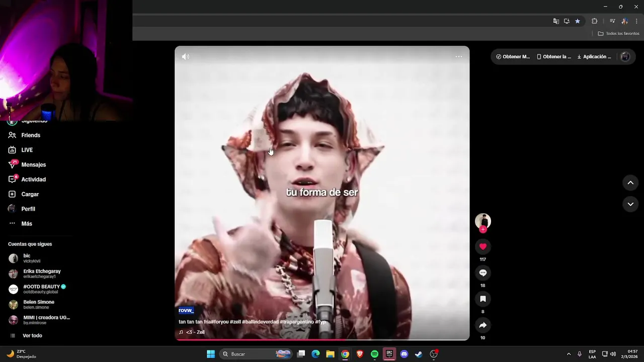
Task: Share the video using arrow icon
Action: [x=483, y=325]
